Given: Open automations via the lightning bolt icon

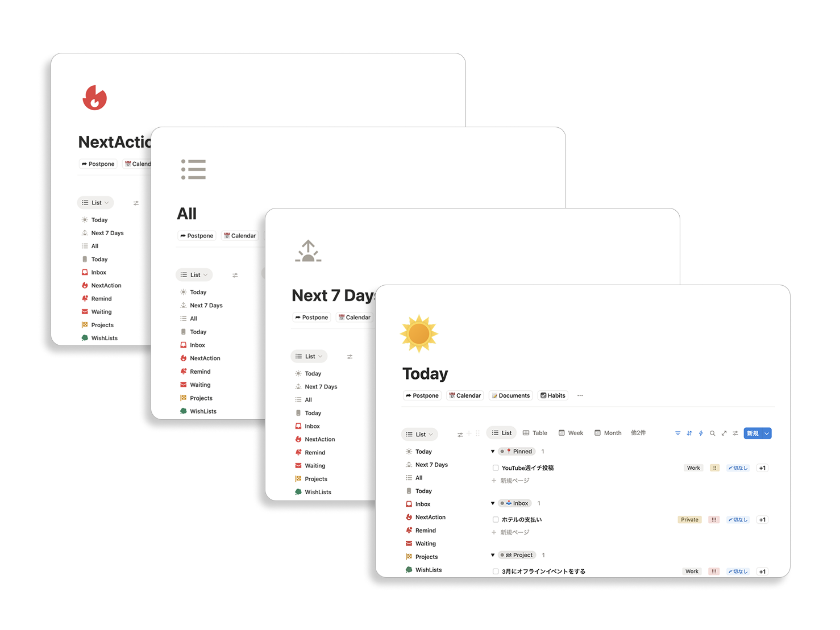Looking at the screenshot, I should [701, 433].
